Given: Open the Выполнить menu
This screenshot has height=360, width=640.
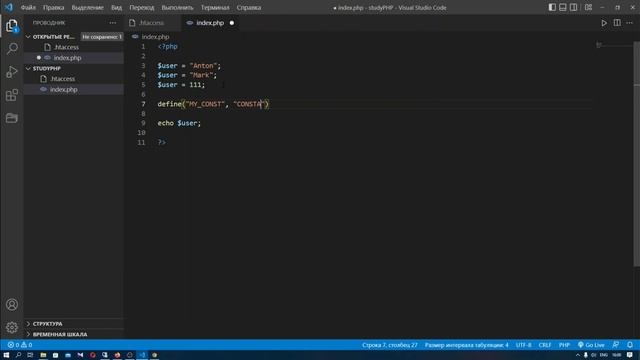Looking at the screenshot, I should [177, 7].
